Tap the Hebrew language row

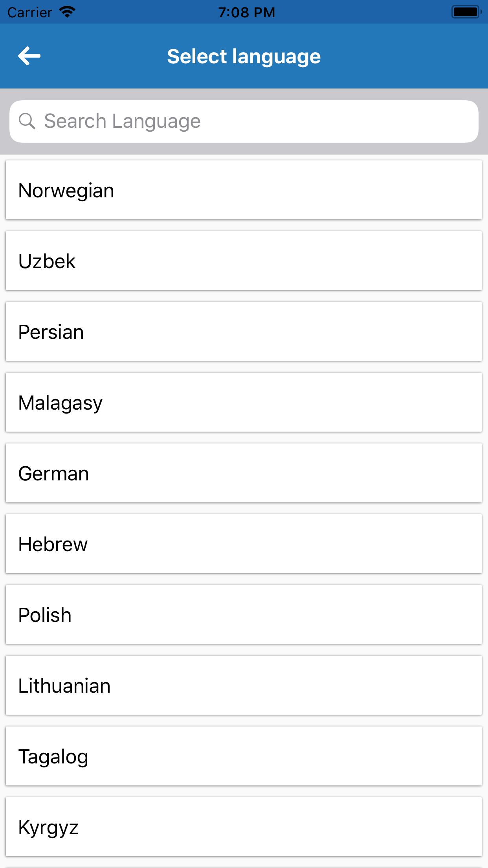pos(244,544)
